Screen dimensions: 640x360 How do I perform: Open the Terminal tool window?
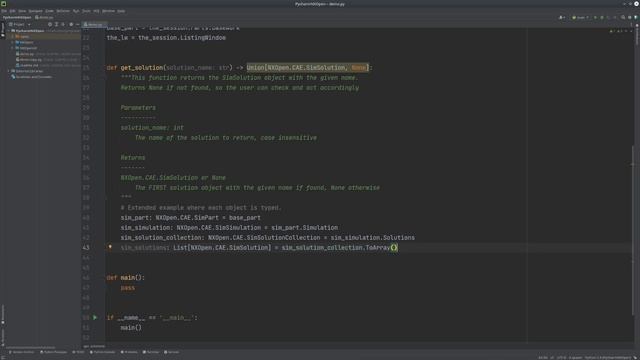click(151, 352)
